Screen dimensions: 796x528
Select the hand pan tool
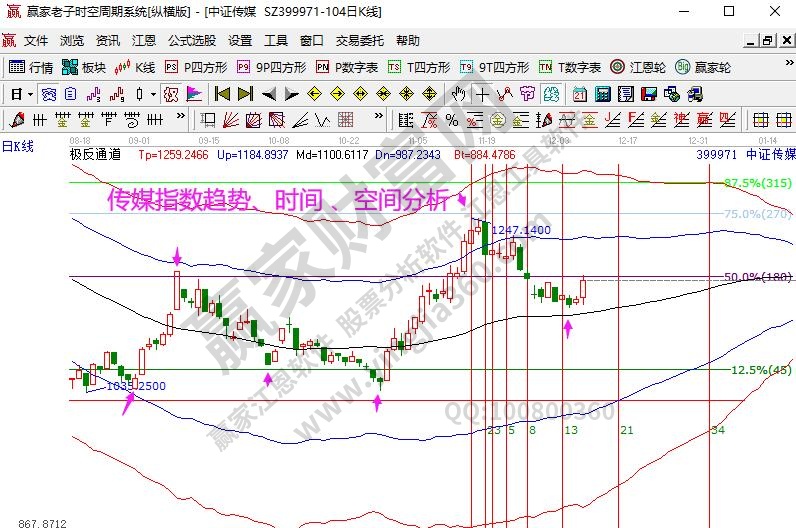pyautogui.click(x=458, y=94)
